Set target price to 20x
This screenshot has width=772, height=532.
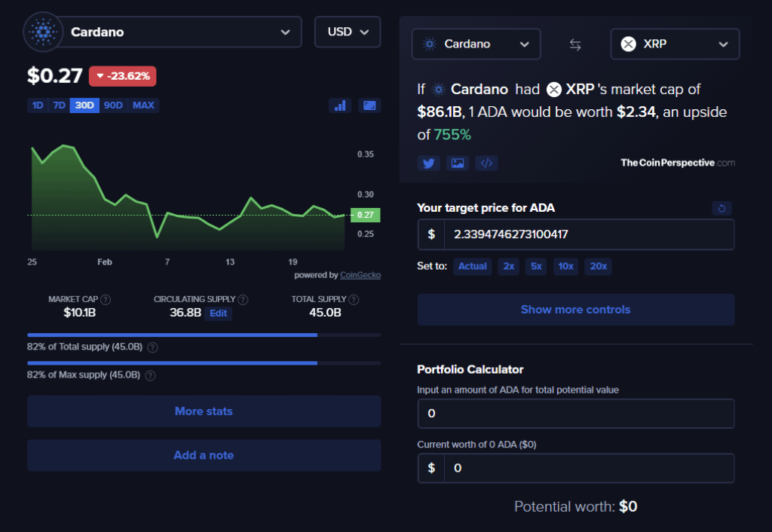pos(598,266)
